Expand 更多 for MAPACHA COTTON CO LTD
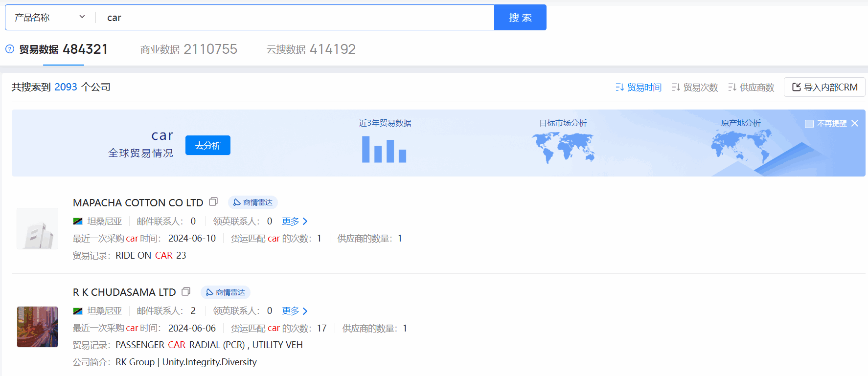Viewport: 868px width, 376px height. point(295,221)
